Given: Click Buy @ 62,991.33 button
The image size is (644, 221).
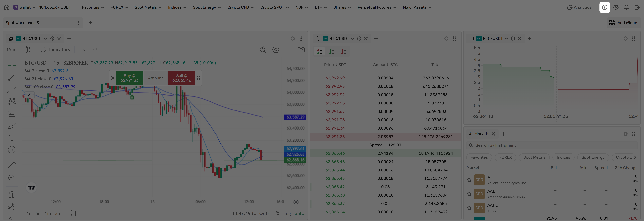Looking at the screenshot, I should coord(129,78).
